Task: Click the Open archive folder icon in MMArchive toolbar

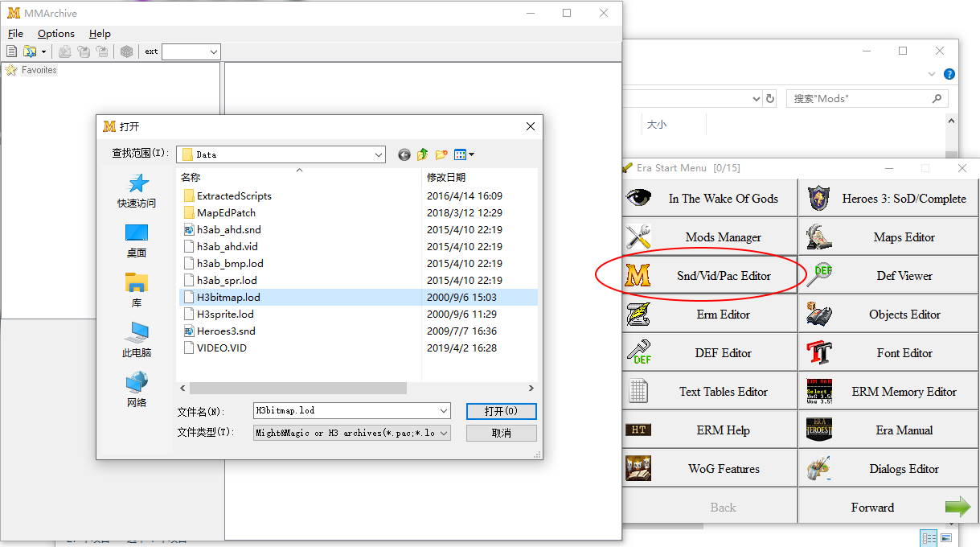Action: [x=30, y=51]
